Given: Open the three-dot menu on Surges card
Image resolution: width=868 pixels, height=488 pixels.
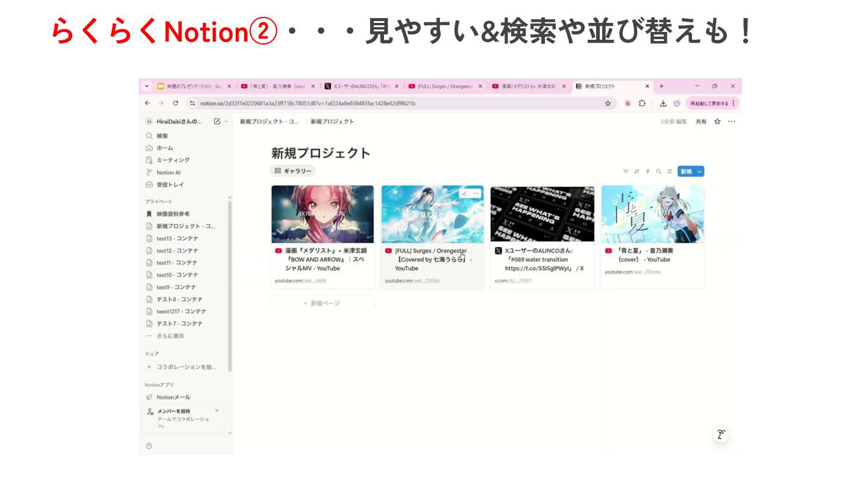Looking at the screenshot, I should coord(476,193).
